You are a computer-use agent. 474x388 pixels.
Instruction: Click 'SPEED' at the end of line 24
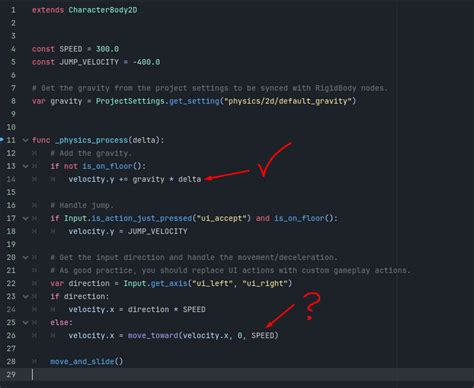click(194, 310)
